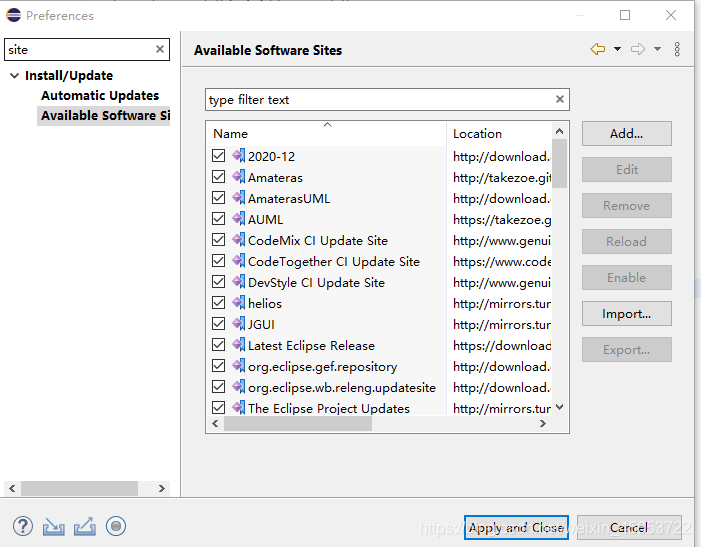This screenshot has width=701, height=547.
Task: Click the sites table scroll down arrow
Action: 559,407
